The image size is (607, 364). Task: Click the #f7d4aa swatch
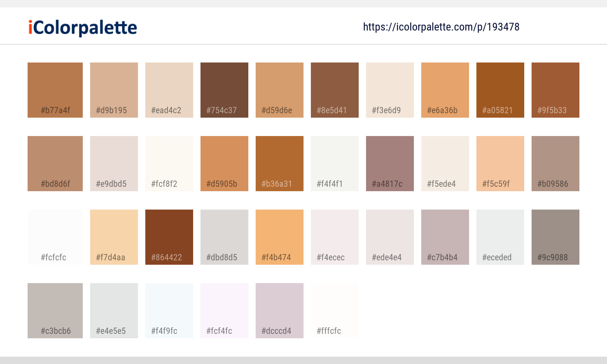pyautogui.click(x=114, y=237)
